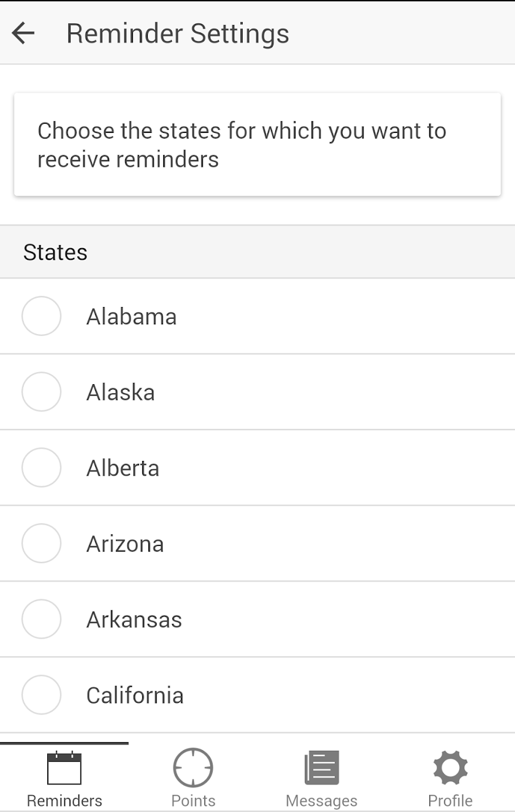
Task: Open the Points crosshair icon
Action: click(x=193, y=768)
